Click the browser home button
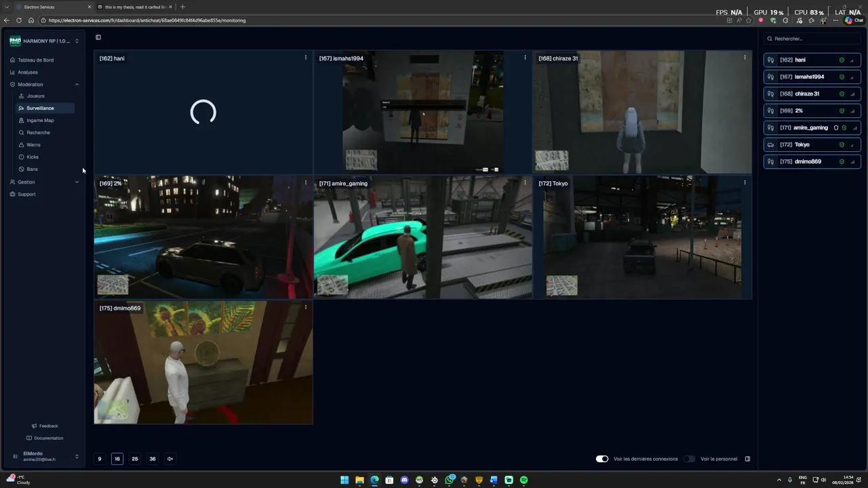The width and height of the screenshot is (868, 488). [x=31, y=20]
